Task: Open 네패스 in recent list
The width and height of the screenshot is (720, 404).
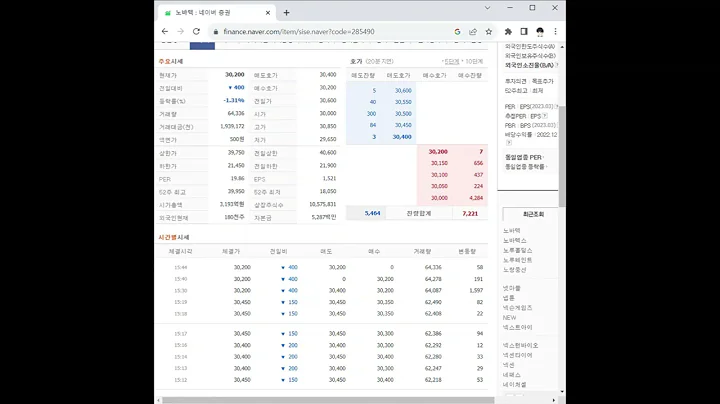Action: coord(512,375)
